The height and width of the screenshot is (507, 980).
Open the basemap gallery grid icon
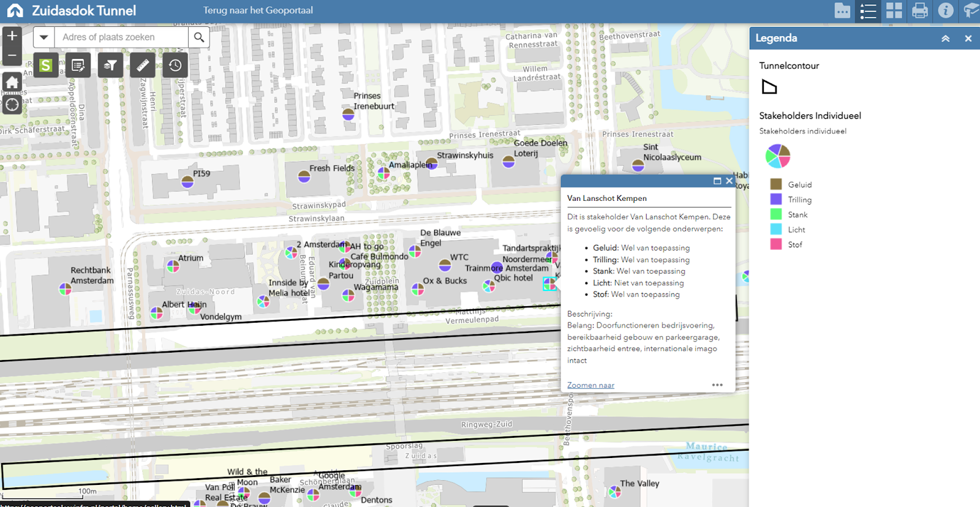pos(894,10)
